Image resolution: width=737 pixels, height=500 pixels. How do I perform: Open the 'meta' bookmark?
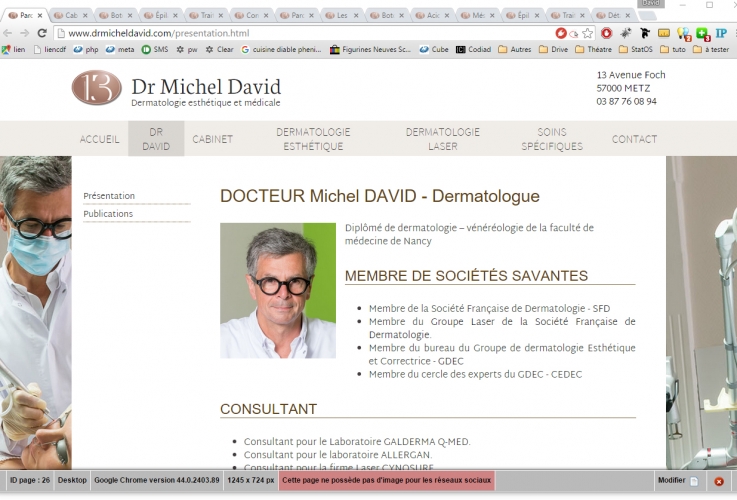tap(120, 49)
